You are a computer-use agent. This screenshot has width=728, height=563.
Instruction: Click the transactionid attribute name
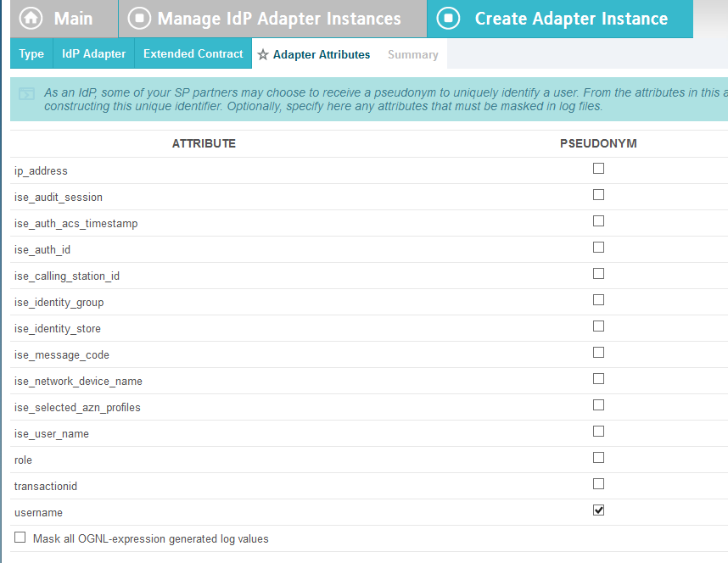coord(46,487)
